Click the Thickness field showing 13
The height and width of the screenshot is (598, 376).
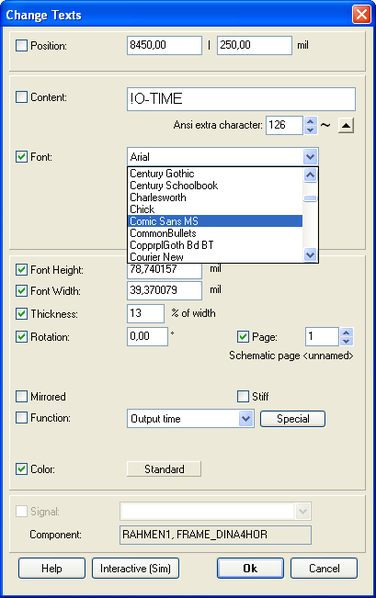(x=146, y=313)
